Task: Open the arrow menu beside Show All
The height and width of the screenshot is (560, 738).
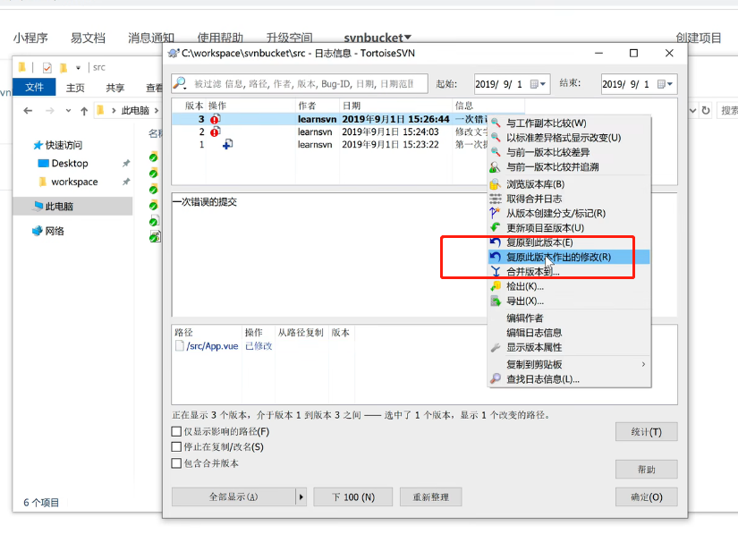Action: point(301,497)
